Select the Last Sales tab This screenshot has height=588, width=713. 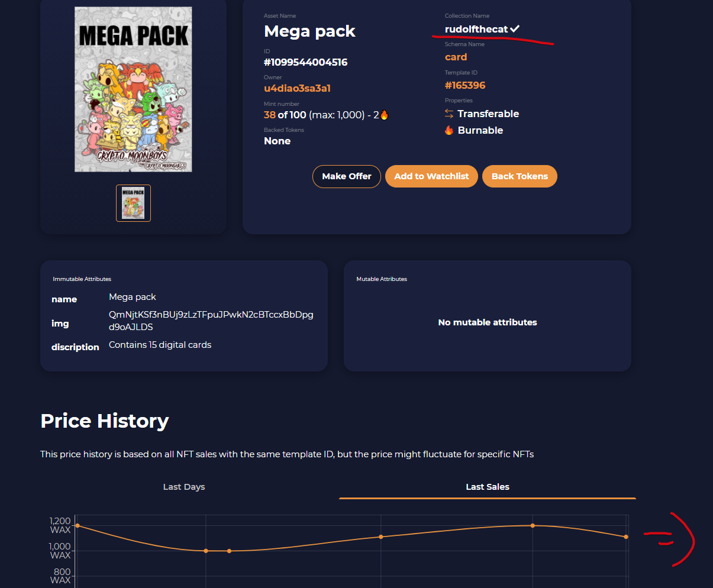tap(488, 487)
